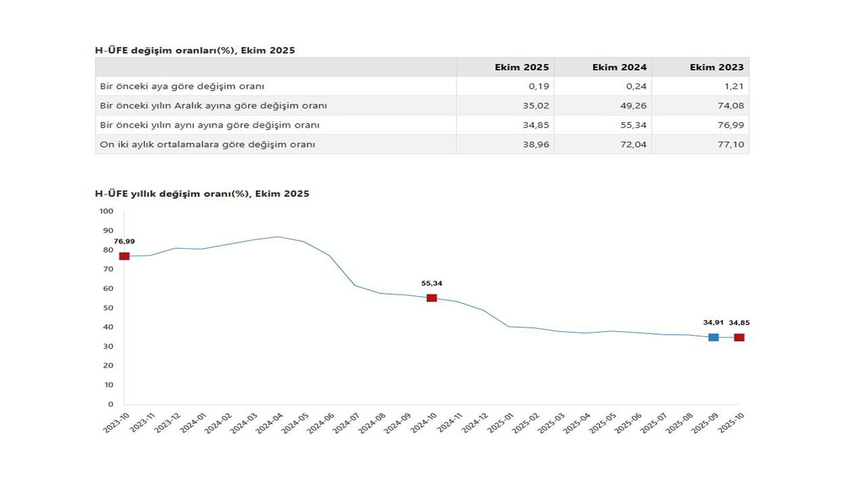Click the 0,19 cell under Ekim 2025
The image size is (868, 488).
click(x=540, y=86)
